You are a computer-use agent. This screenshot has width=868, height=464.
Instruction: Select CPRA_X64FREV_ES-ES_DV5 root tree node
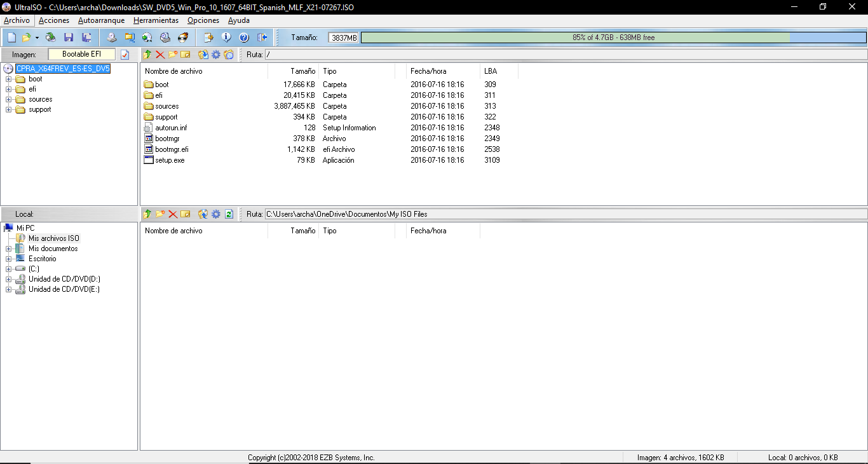(63, 69)
